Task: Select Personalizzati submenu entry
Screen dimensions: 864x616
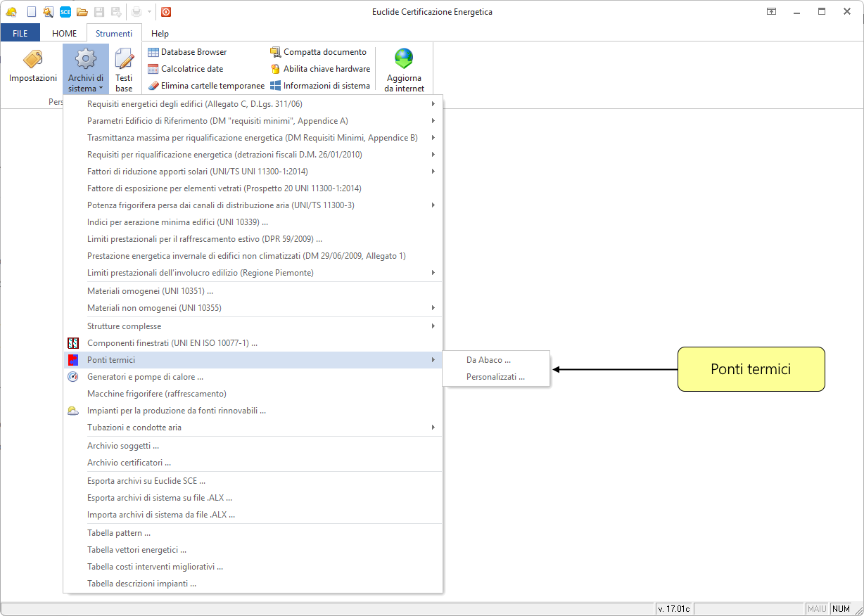Action: click(495, 377)
